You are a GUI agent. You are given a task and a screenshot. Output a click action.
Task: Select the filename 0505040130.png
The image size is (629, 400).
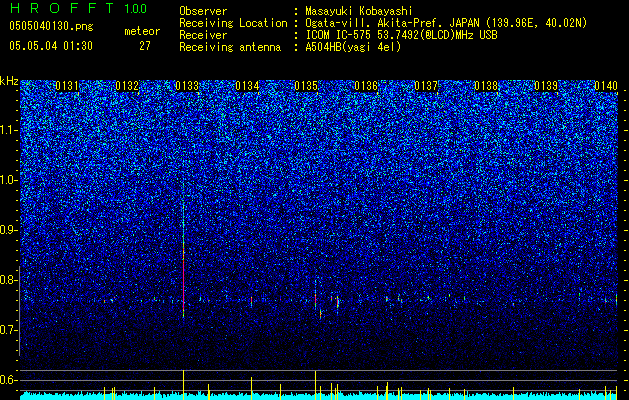(51, 26)
